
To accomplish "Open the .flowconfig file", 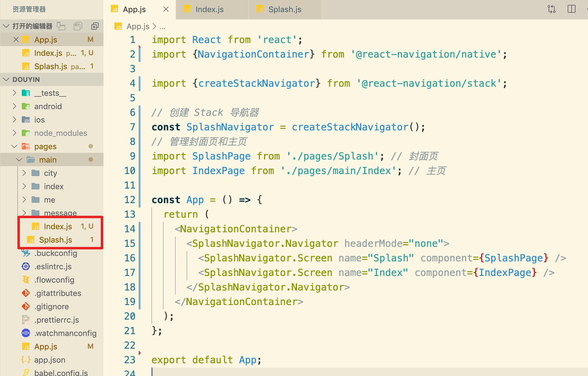I will coord(52,280).
